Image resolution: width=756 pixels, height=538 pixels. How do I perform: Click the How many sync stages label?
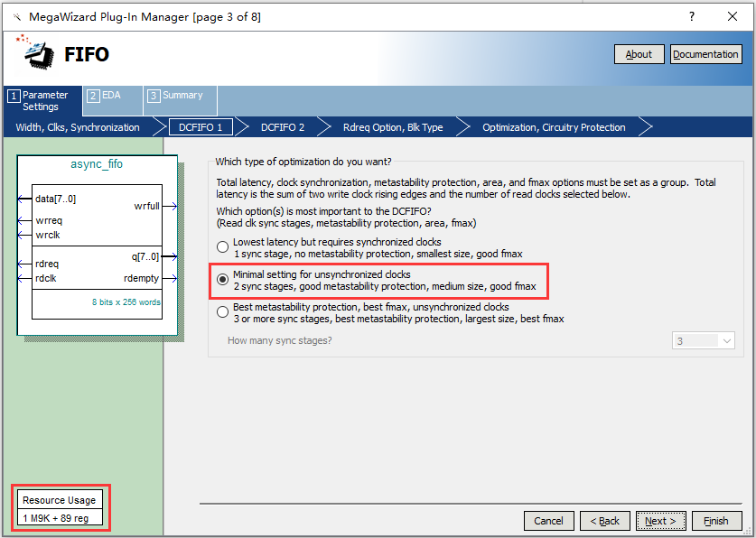coord(280,340)
